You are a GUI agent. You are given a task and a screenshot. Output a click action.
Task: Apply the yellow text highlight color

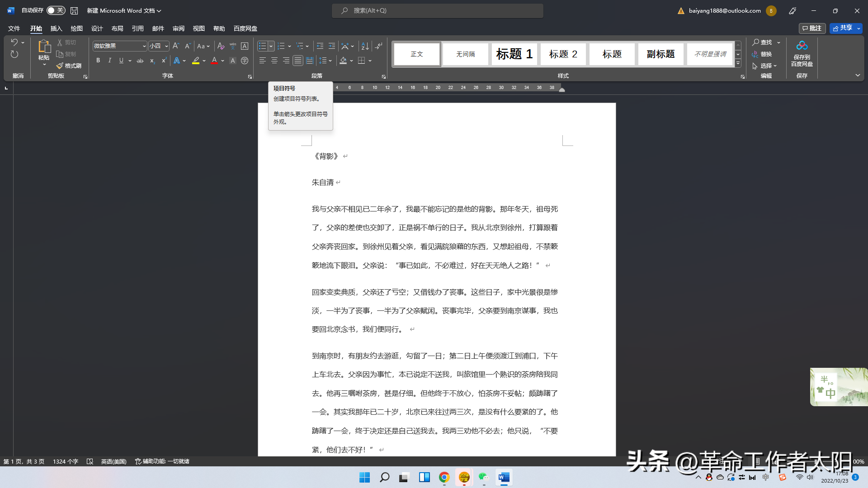tap(196, 61)
